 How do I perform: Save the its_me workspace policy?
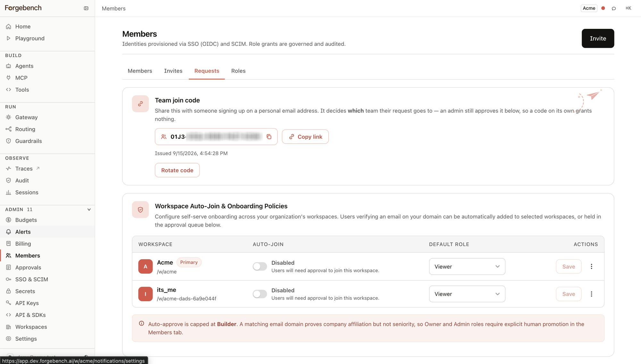(x=569, y=294)
